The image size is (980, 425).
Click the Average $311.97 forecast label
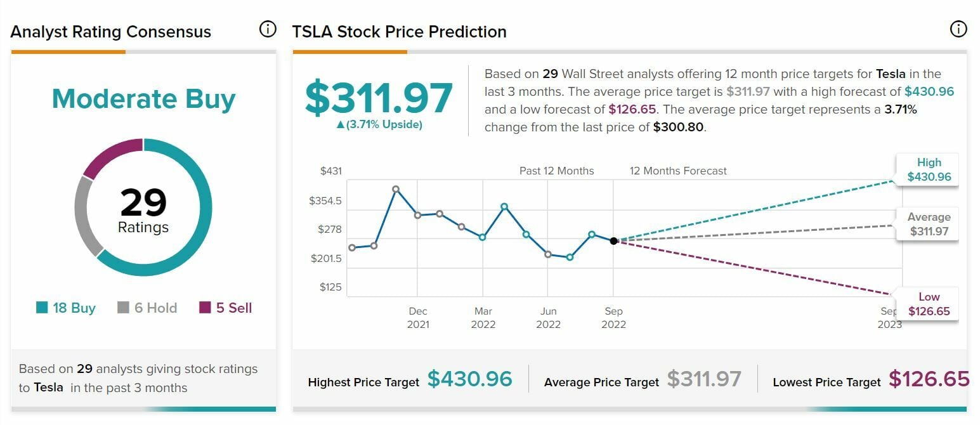[929, 225]
